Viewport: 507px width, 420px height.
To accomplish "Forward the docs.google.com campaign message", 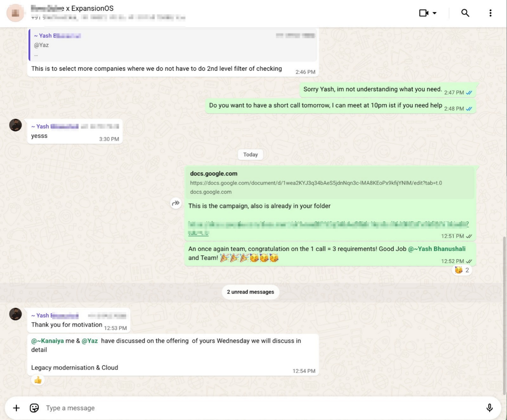I will 176,203.
